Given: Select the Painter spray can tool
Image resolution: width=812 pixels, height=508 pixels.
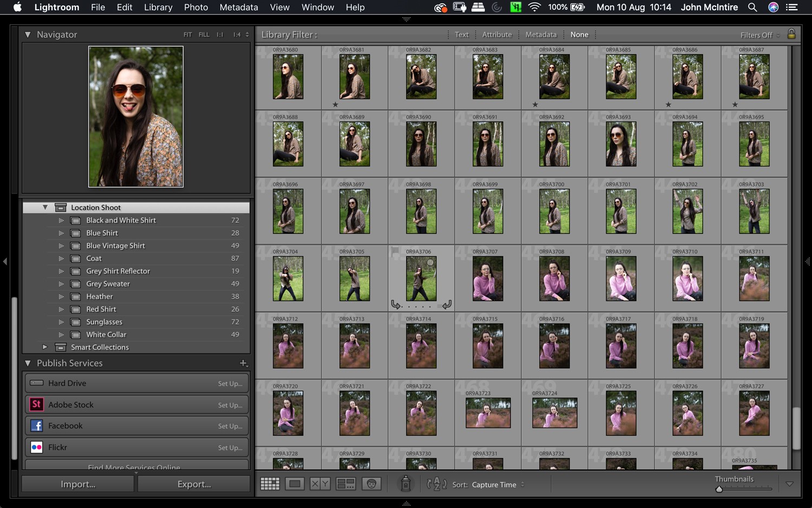Looking at the screenshot, I should pos(405,483).
